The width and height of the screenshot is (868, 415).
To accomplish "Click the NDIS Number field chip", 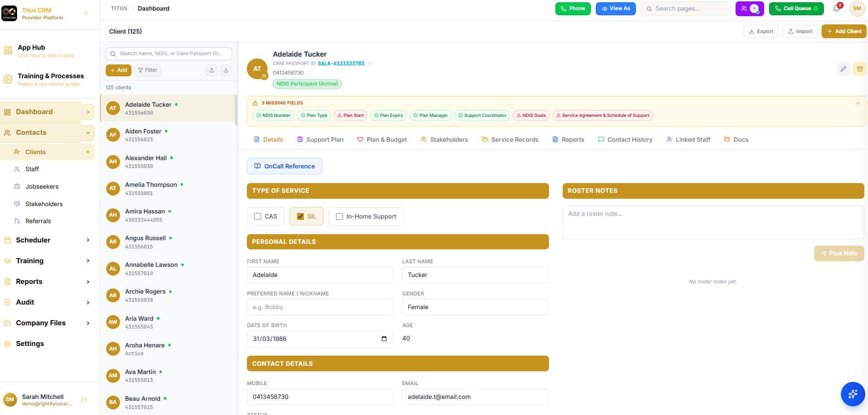I will (x=274, y=115).
